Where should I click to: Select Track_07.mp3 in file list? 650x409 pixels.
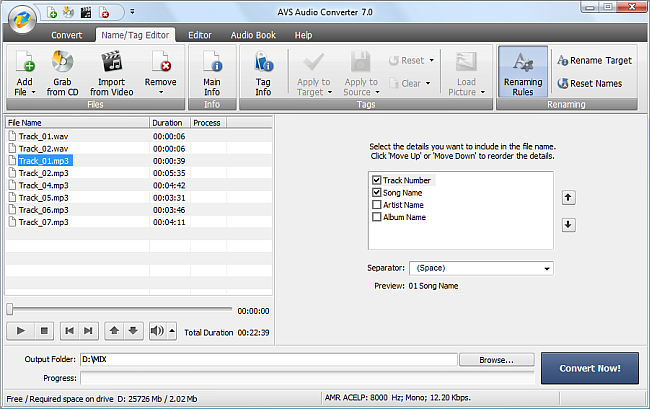(x=44, y=222)
